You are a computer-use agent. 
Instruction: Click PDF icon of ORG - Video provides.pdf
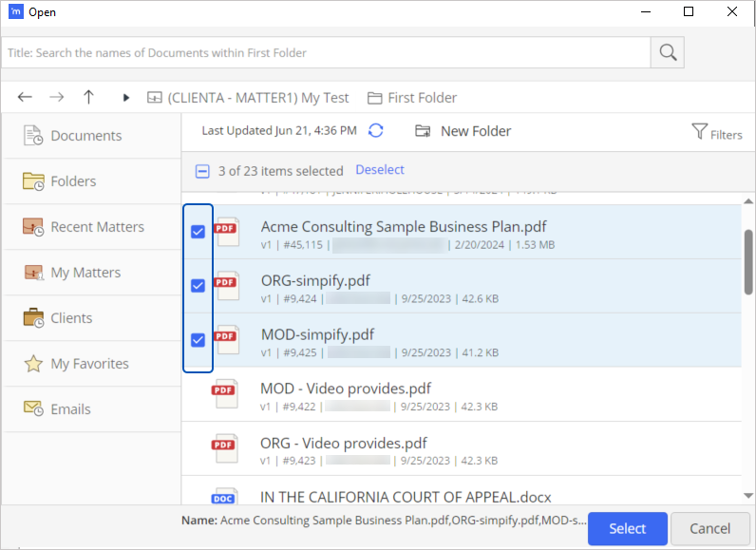point(225,448)
